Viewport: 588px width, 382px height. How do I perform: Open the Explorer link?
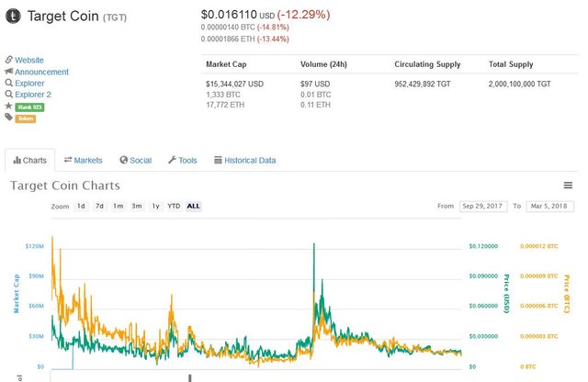pyautogui.click(x=29, y=83)
